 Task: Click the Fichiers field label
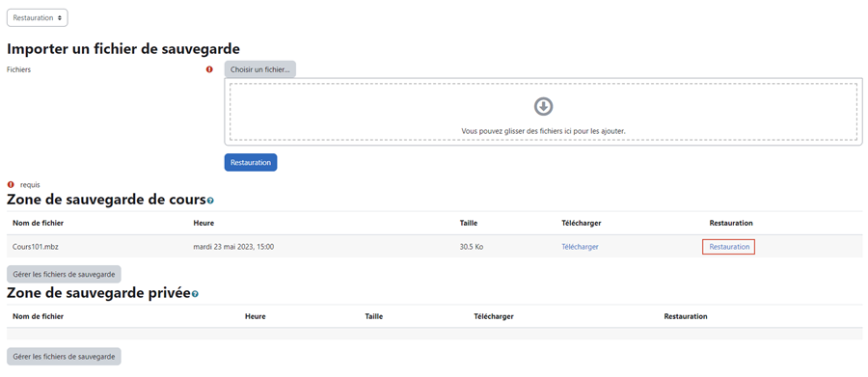19,69
